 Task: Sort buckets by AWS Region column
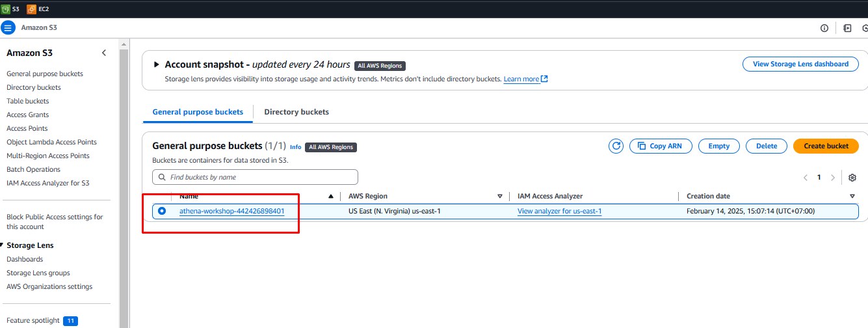tap(499, 196)
